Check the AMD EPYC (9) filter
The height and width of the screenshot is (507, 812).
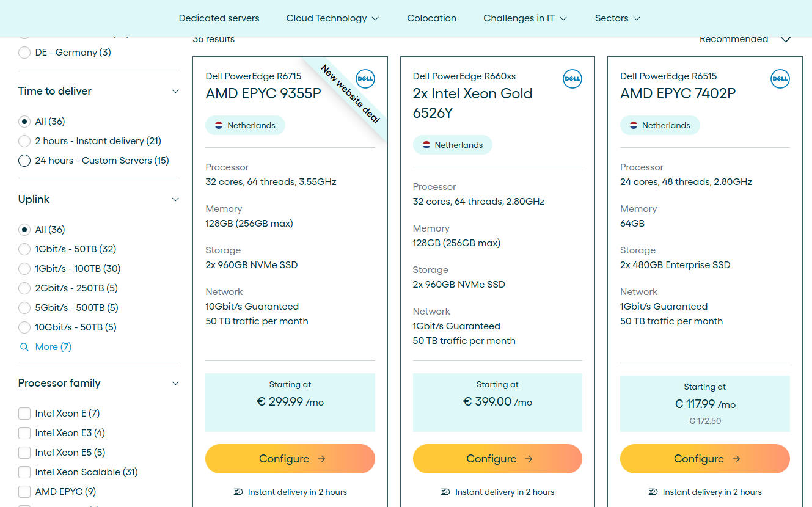tap(24, 492)
